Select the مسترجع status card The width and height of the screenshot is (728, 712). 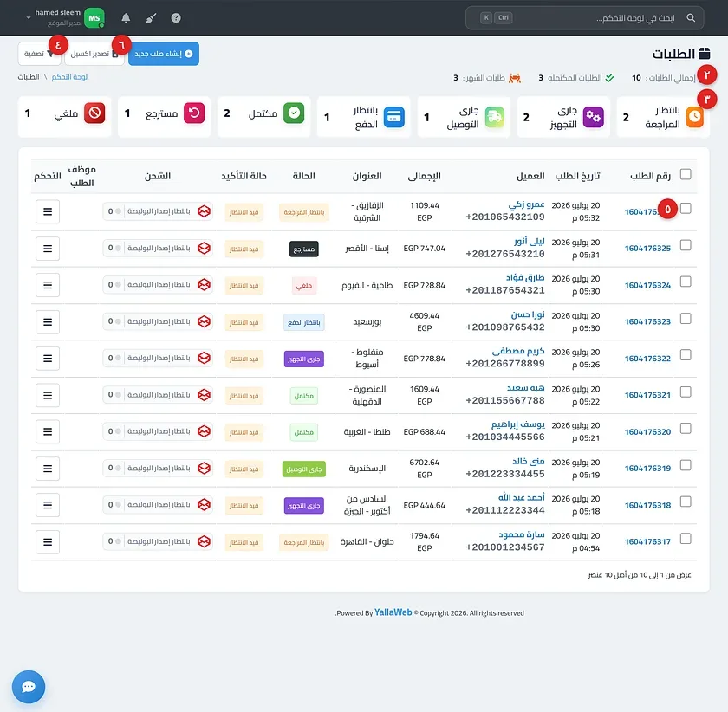coord(165,117)
